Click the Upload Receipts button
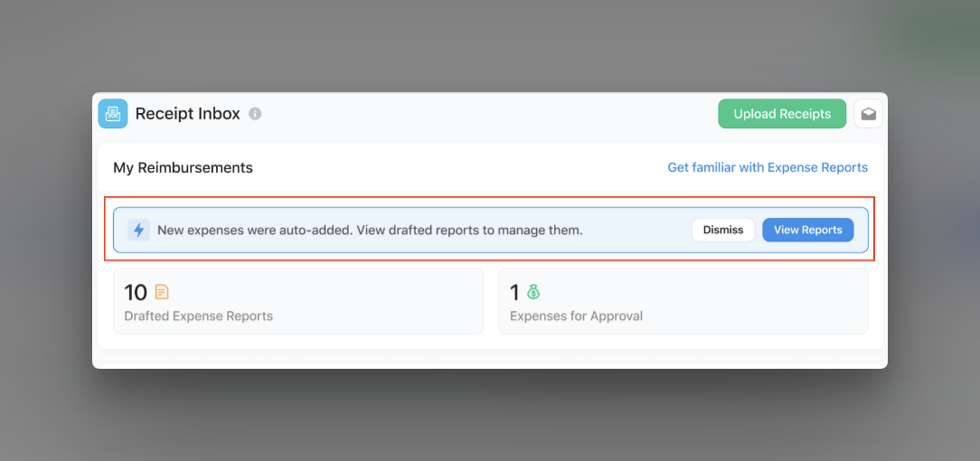 tap(782, 114)
